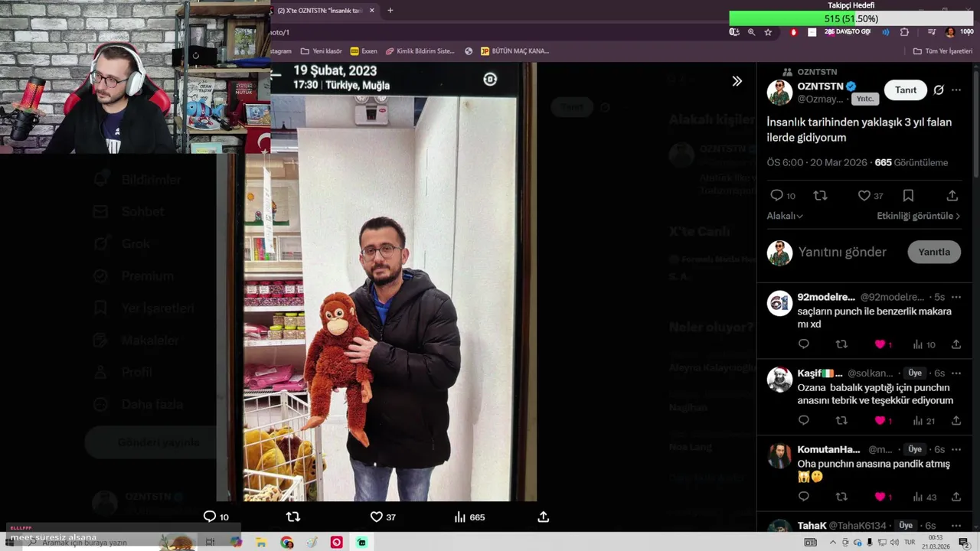The height and width of the screenshot is (551, 980).
Task: Show hidden tray icons chevron
Action: tap(833, 543)
